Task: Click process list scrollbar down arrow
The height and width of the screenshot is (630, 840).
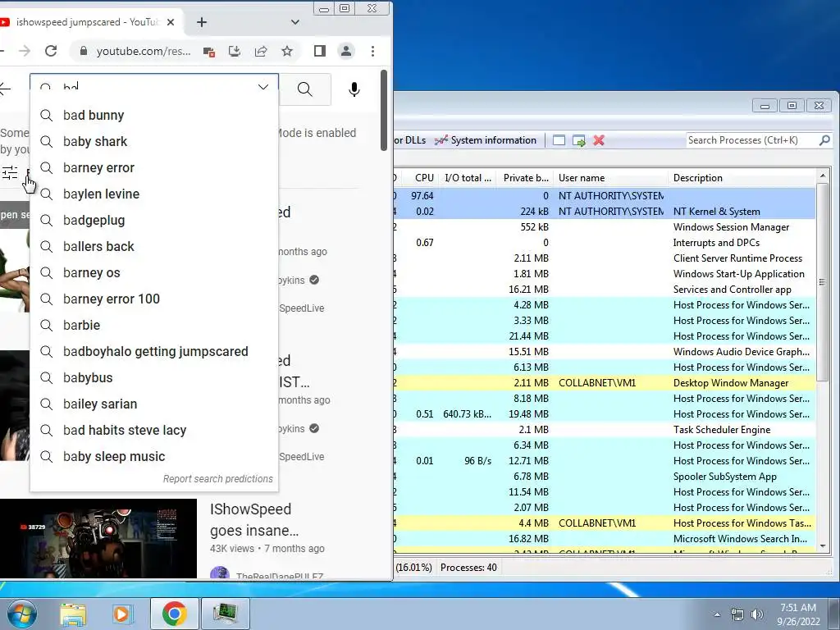Action: pos(822,546)
